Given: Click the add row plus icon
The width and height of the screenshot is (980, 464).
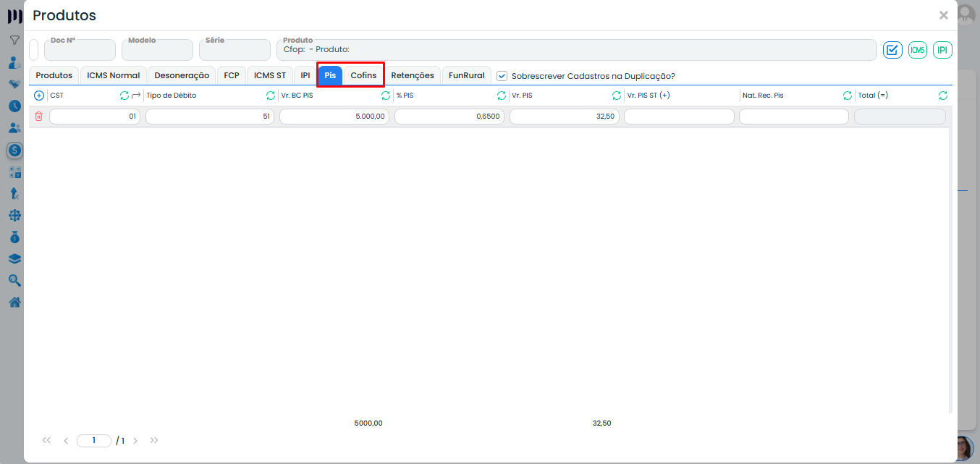Looking at the screenshot, I should tap(39, 96).
